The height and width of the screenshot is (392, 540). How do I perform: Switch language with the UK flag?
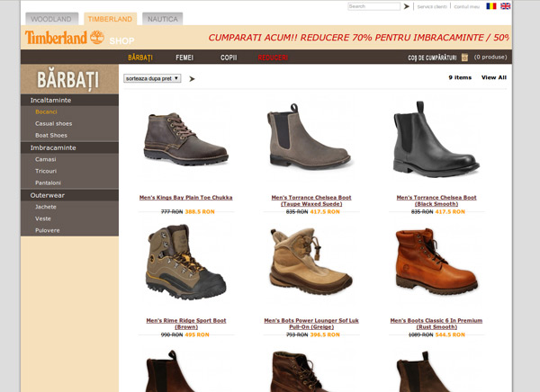tap(505, 6)
